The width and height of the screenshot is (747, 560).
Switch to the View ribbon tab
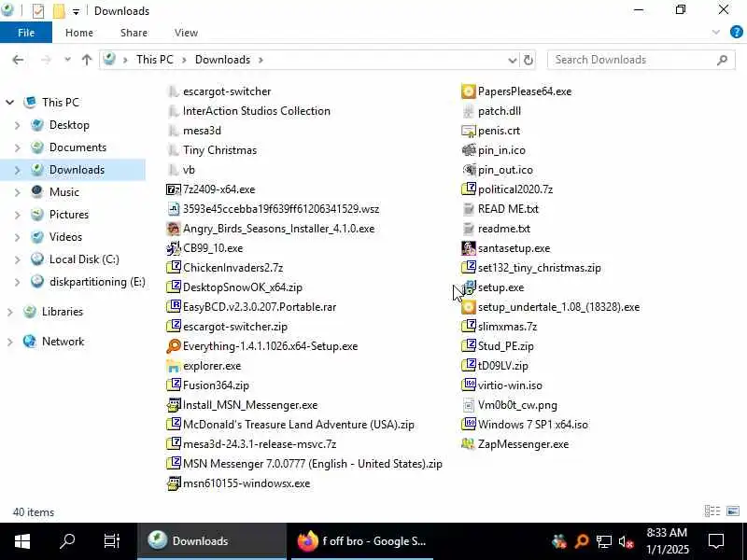[x=186, y=33]
